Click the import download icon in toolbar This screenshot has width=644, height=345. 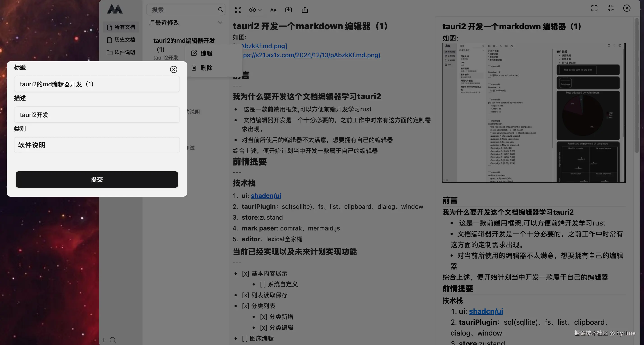[288, 10]
